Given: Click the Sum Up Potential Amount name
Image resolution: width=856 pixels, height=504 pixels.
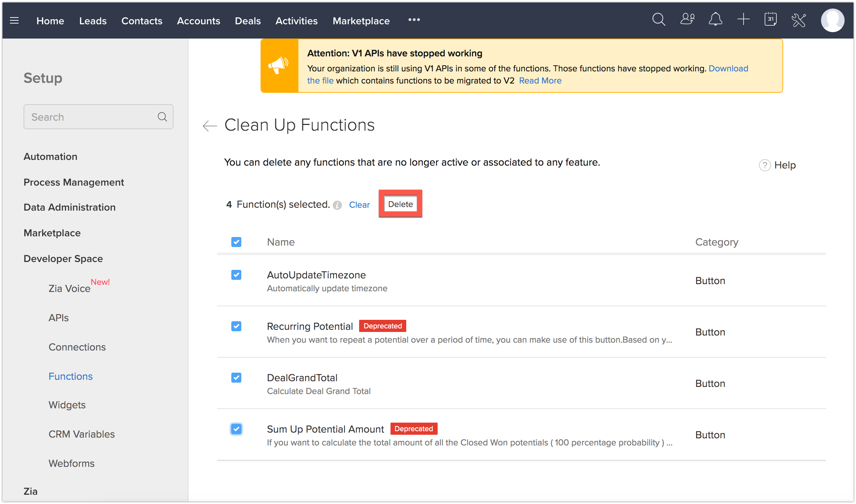Looking at the screenshot, I should tap(326, 429).
